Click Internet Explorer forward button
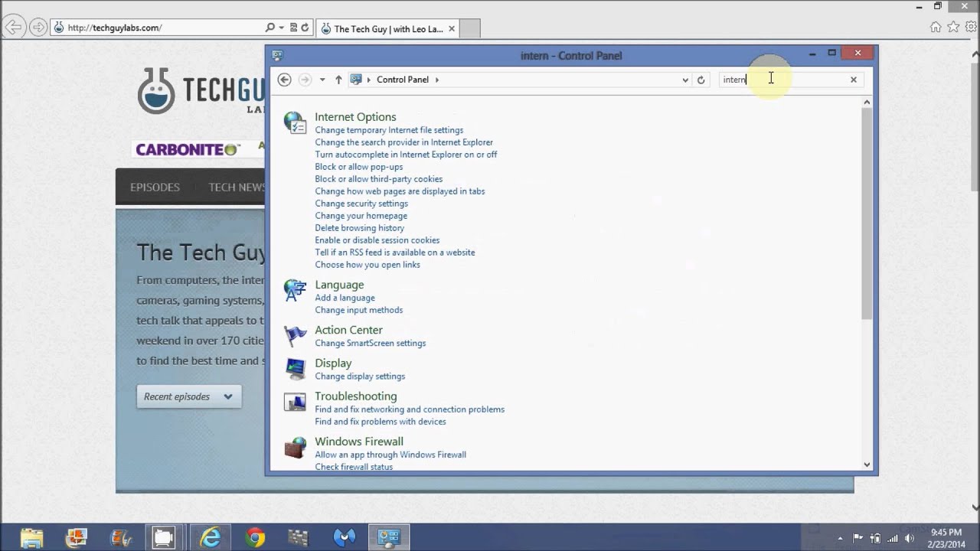Image resolution: width=980 pixels, height=551 pixels. [x=38, y=28]
